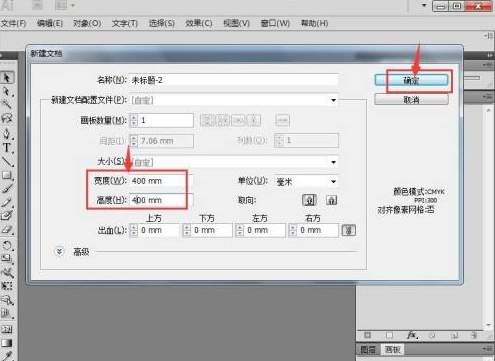Expand the 高级 advanced section
Image resolution: width=495 pixels, height=361 pixels.
point(59,251)
